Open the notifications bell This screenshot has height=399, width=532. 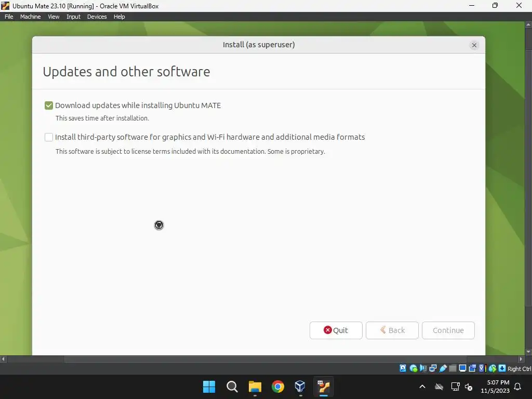[518, 387]
